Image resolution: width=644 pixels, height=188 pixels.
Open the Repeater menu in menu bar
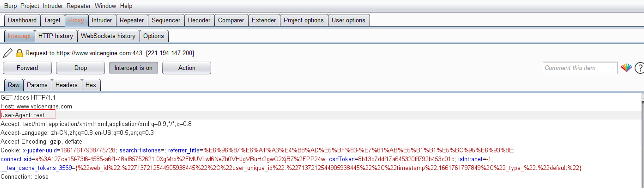click(78, 6)
